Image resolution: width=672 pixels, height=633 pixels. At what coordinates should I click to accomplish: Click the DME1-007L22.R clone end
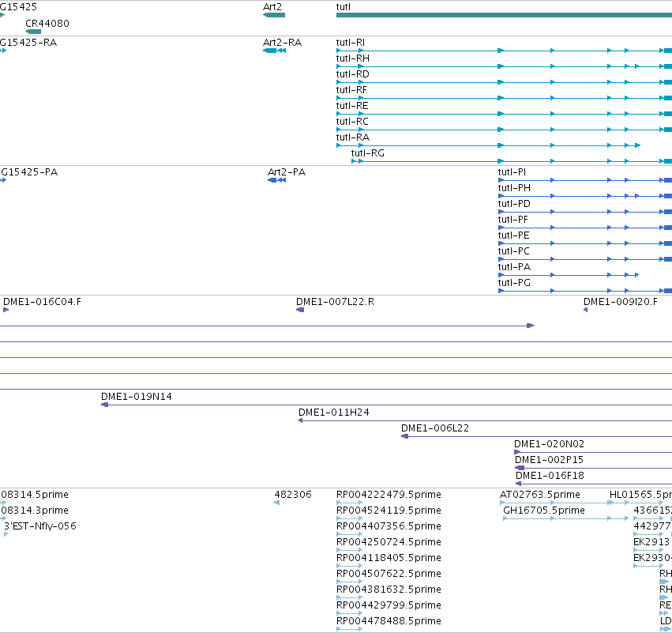(300, 310)
